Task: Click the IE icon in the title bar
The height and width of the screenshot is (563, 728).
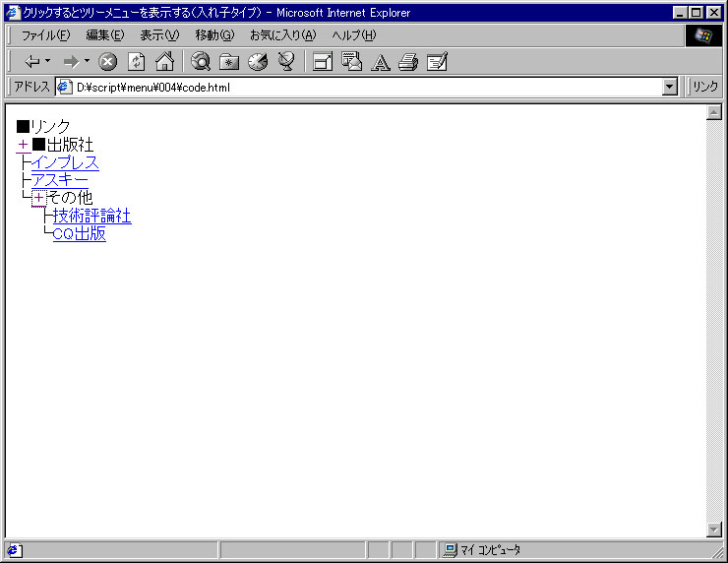Action: pyautogui.click(x=14, y=13)
